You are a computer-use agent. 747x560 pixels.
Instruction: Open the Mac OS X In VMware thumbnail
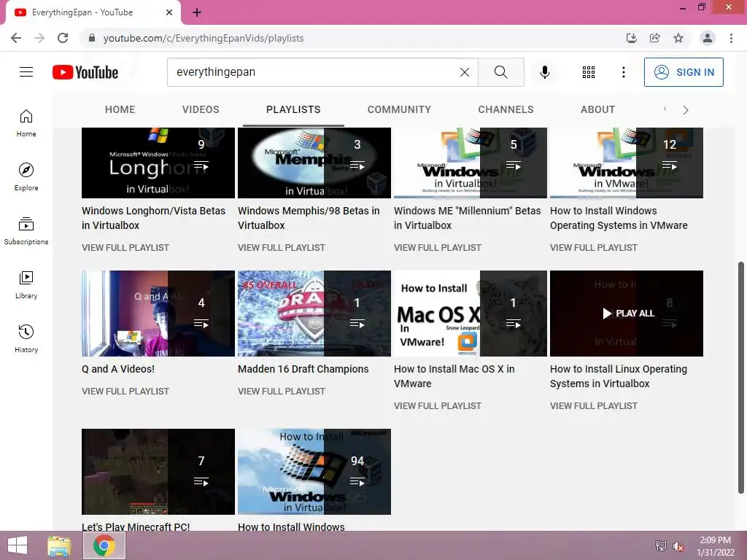pyautogui.click(x=471, y=314)
